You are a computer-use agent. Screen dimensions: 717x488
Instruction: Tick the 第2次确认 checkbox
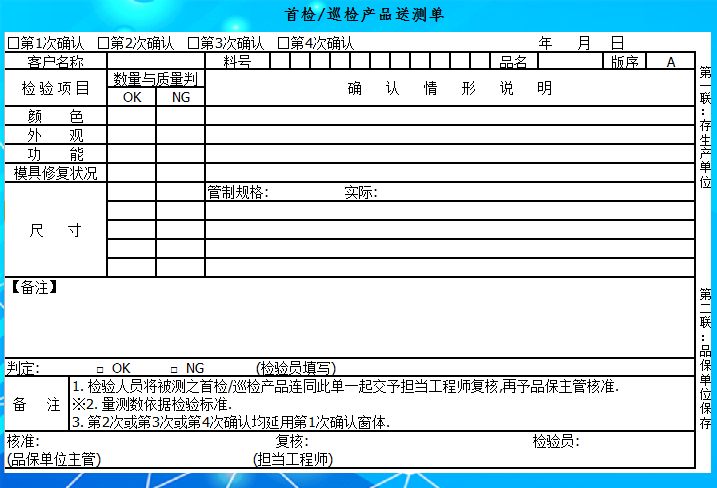point(103,43)
